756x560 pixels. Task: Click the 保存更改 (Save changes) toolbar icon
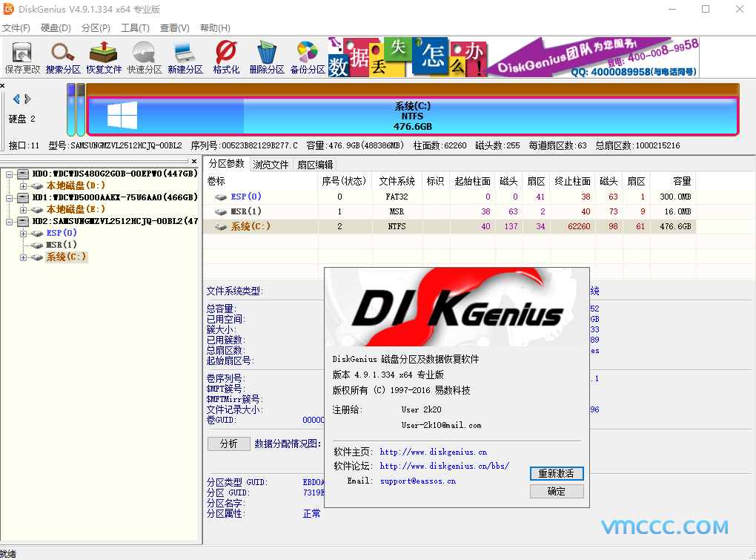click(22, 57)
